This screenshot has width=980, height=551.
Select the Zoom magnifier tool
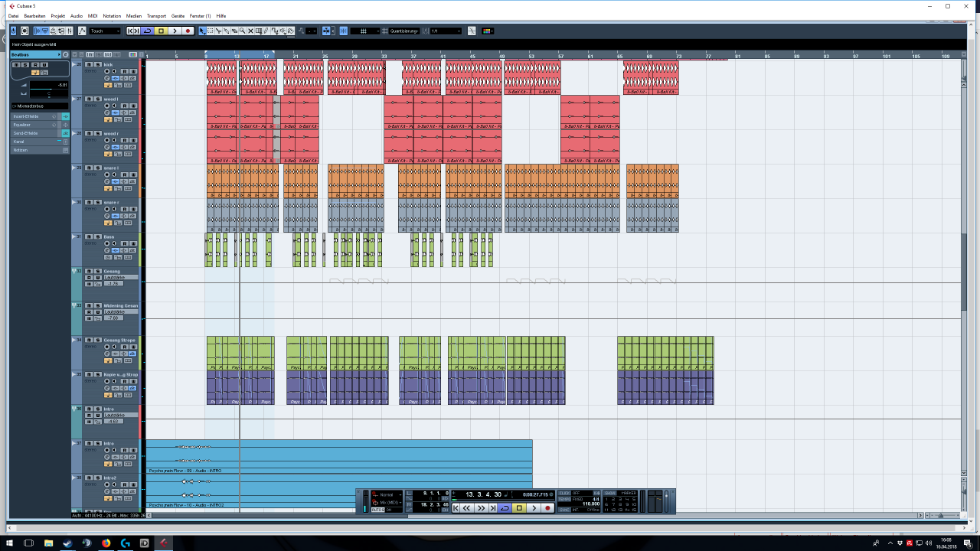(x=242, y=31)
